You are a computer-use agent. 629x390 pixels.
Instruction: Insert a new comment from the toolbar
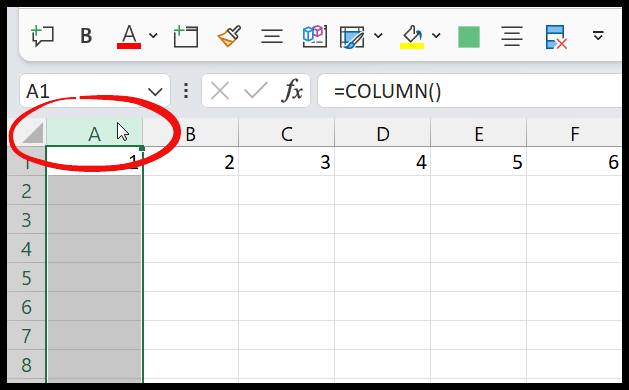42,36
